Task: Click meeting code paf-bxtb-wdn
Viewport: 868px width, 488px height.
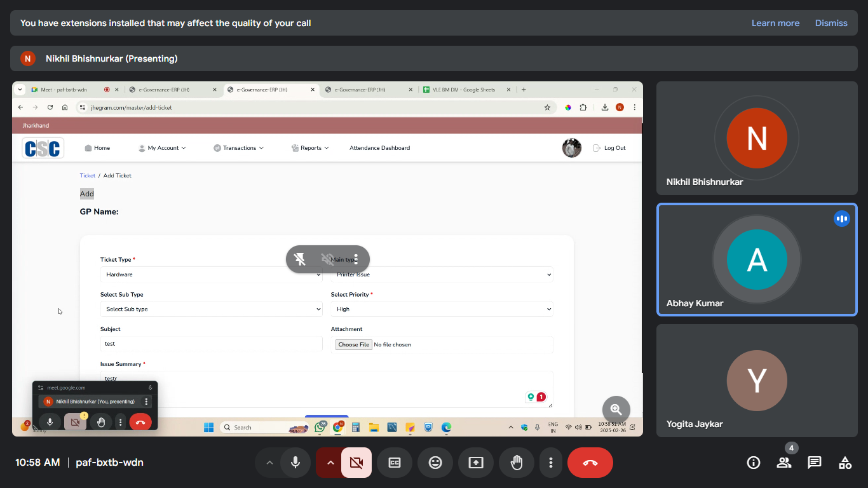Action: pyautogui.click(x=109, y=463)
